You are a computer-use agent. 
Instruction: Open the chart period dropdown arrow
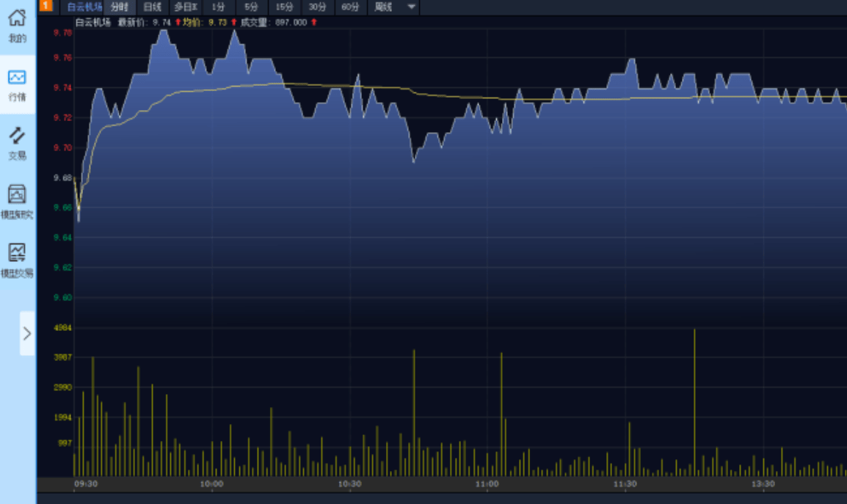click(412, 7)
